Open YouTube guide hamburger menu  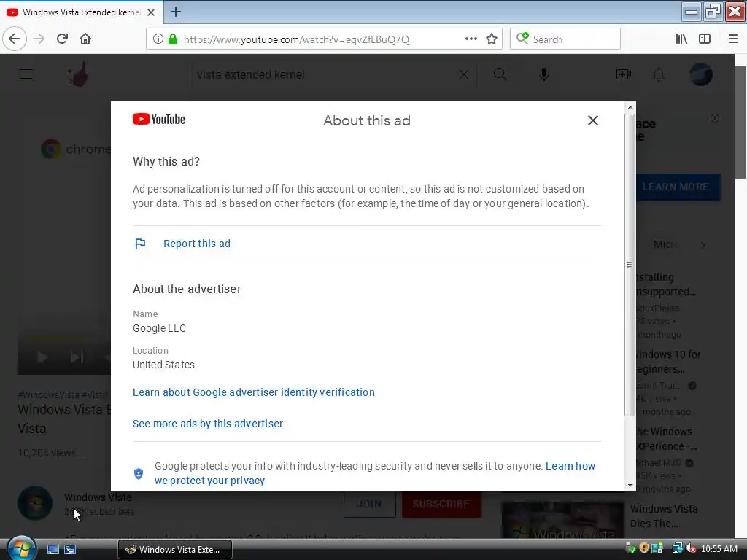26,74
